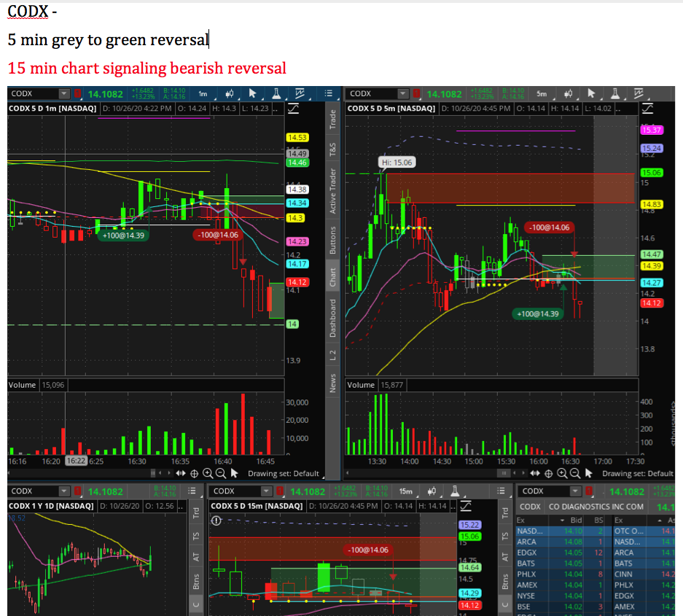Open the L 2 sidebar tab
Screen dimensions: 683x616
(x=333, y=355)
